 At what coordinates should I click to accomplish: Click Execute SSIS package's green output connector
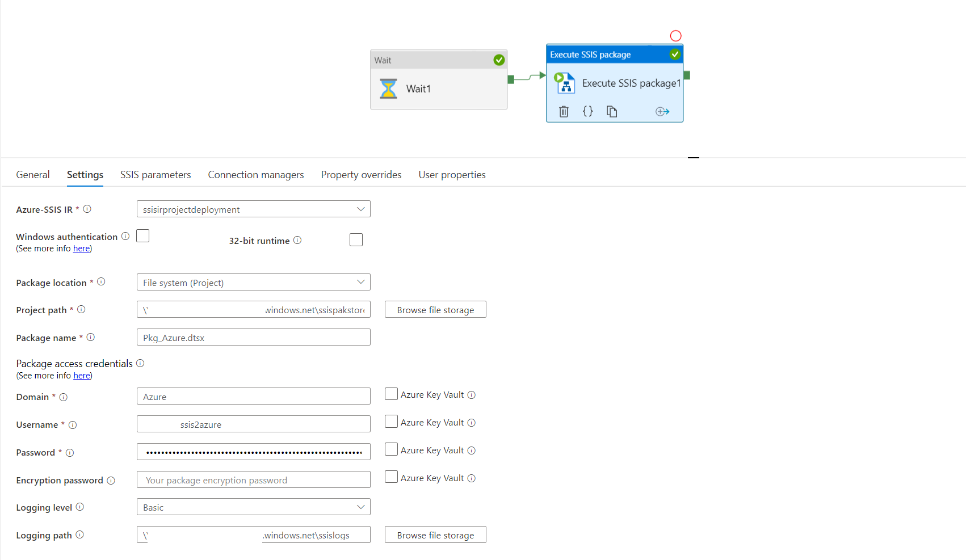tap(687, 75)
